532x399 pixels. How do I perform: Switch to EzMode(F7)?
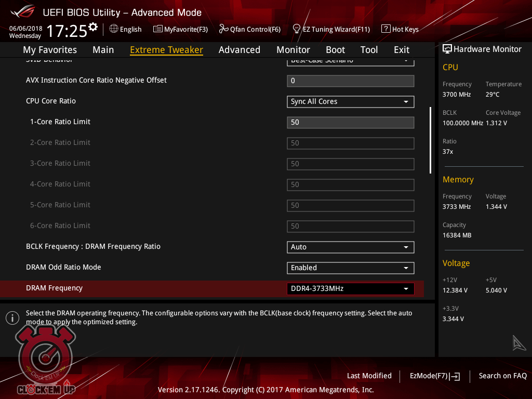tap(434, 376)
